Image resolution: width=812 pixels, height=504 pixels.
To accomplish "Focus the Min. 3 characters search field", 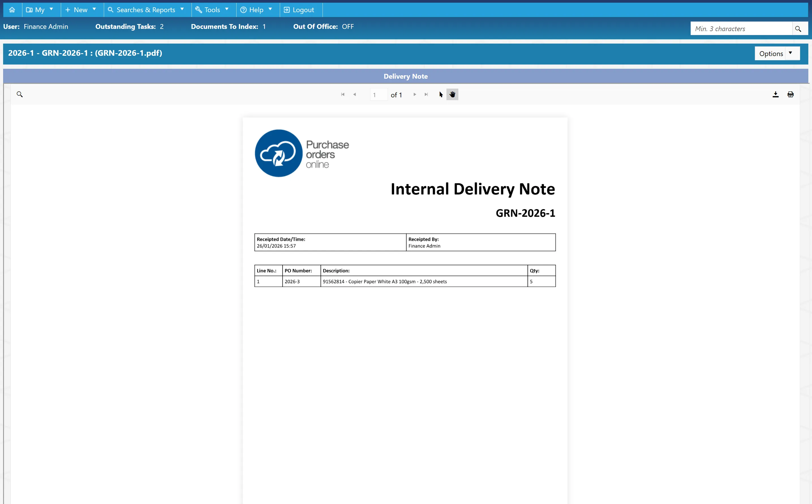I will pyautogui.click(x=741, y=29).
